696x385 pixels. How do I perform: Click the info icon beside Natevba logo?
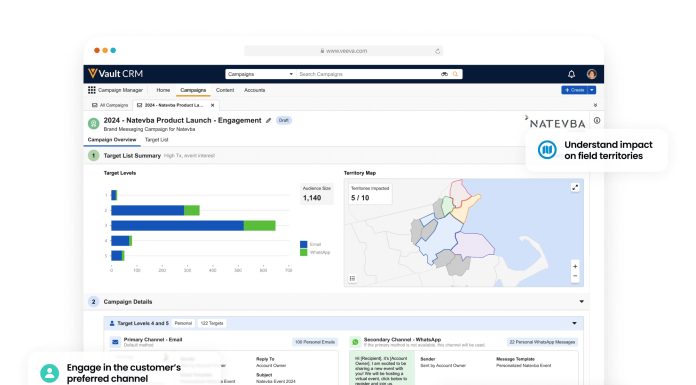(597, 120)
